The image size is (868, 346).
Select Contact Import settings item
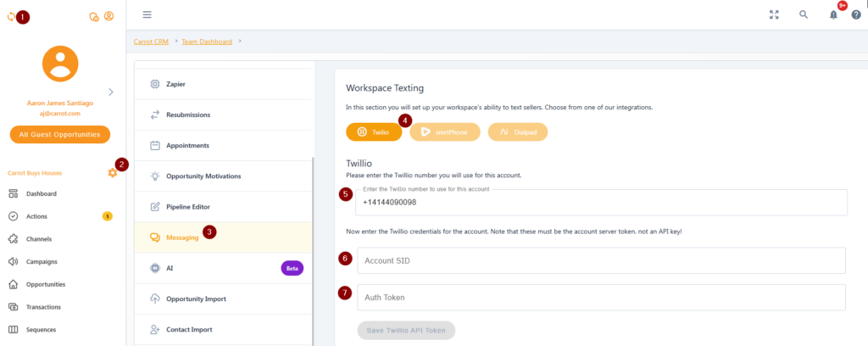pyautogui.click(x=223, y=329)
